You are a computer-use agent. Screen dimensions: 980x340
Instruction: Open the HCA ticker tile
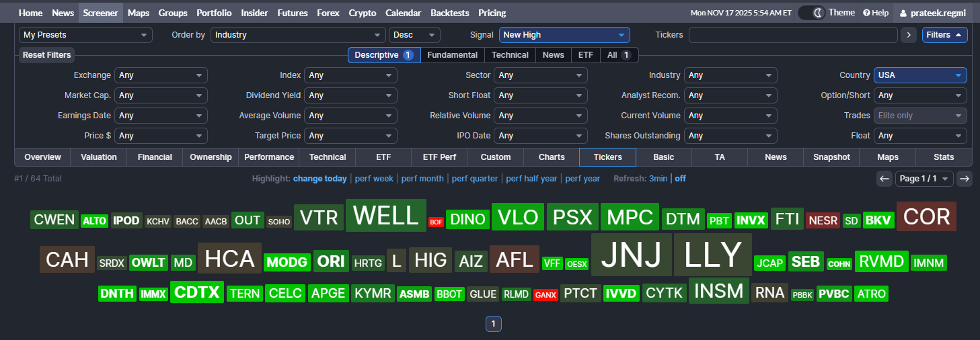pyautogui.click(x=229, y=258)
